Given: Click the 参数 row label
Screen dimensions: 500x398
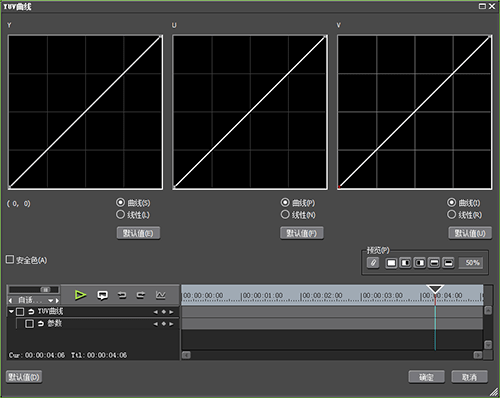Looking at the screenshot, I should tap(54, 323).
